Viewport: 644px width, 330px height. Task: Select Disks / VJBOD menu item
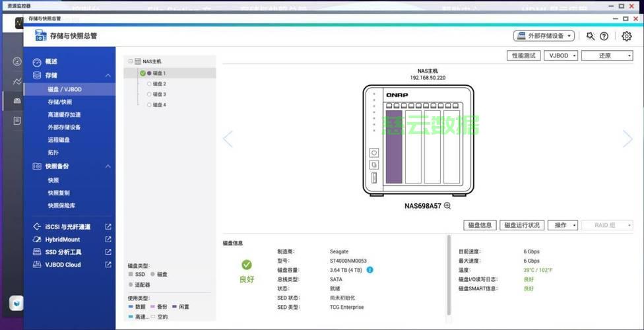click(x=69, y=89)
